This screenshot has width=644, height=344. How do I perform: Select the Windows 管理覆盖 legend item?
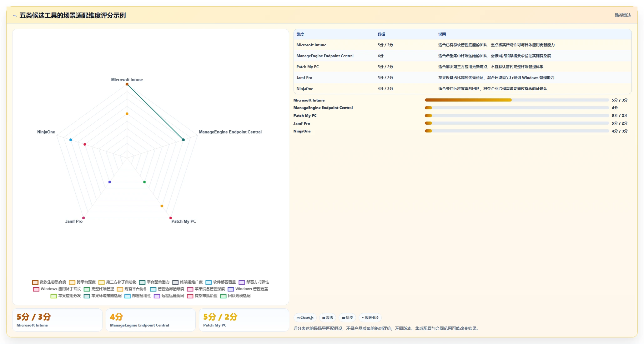[x=248, y=289]
